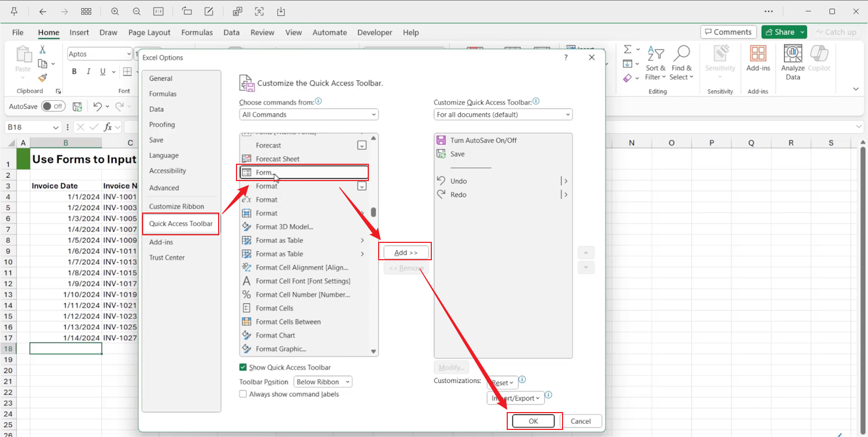Screen dimensions: 868x437
Task: Click the Undo icon beside AutoSave
Action: (x=97, y=106)
